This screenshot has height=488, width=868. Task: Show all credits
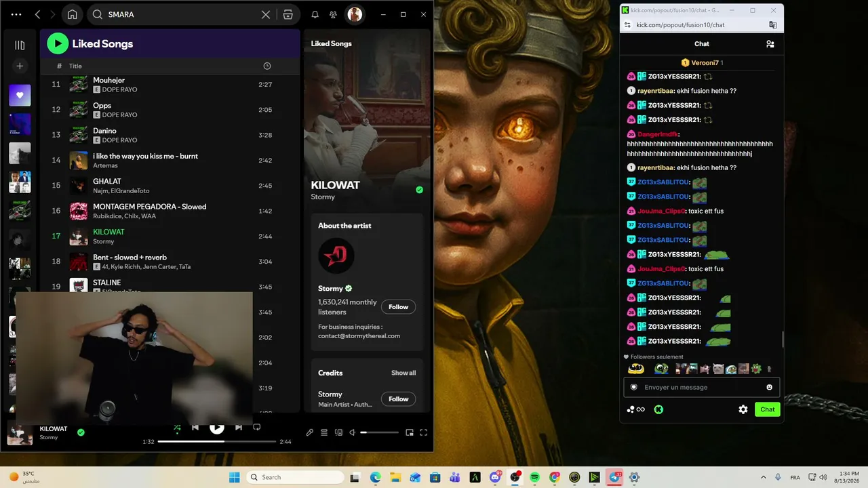[x=403, y=373]
